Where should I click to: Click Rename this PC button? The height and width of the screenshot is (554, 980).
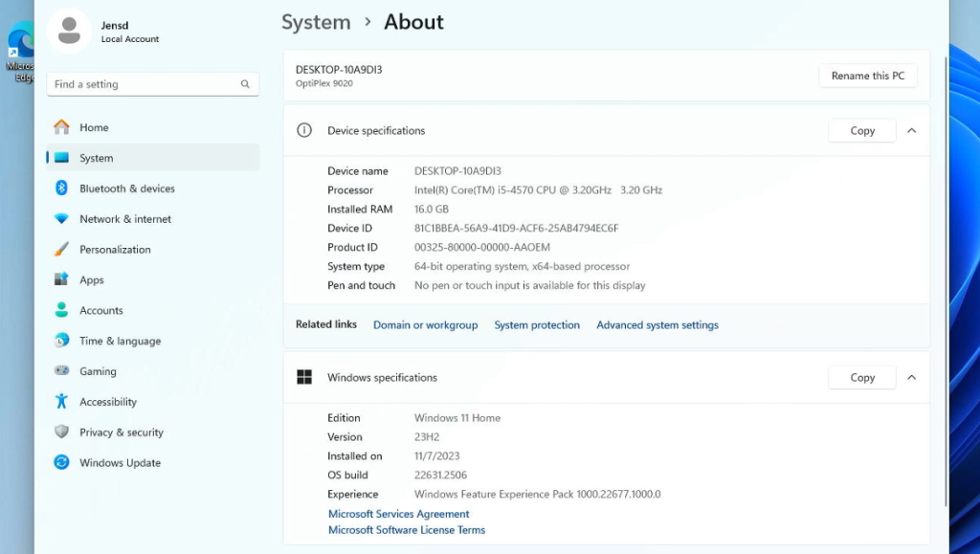[x=867, y=76]
